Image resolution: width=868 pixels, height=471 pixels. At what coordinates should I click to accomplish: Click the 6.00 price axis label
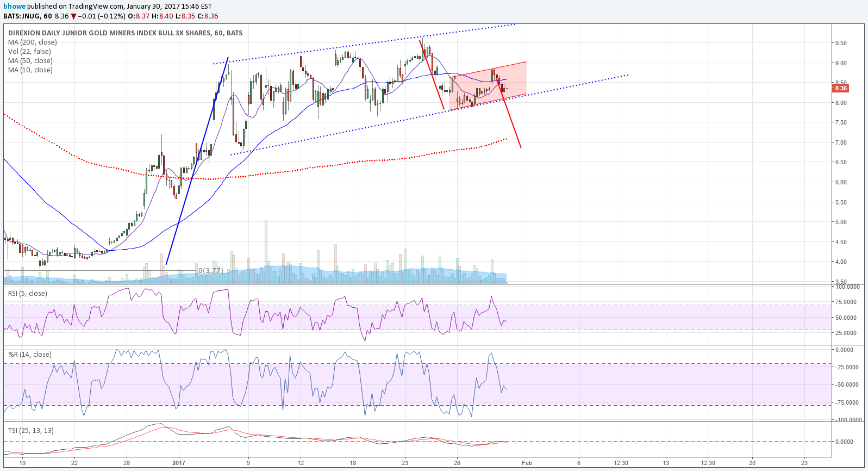[841, 182]
